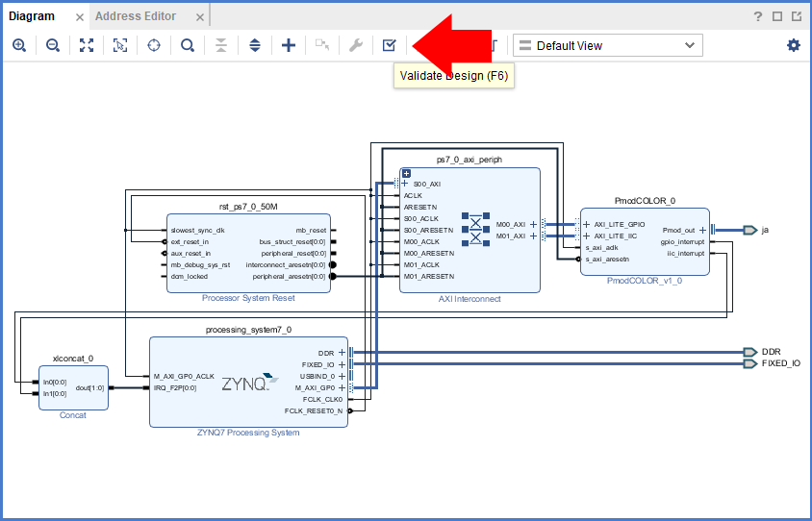
Task: Expand the FIXED_IO pin on ZYNQ block
Action: pyautogui.click(x=342, y=364)
